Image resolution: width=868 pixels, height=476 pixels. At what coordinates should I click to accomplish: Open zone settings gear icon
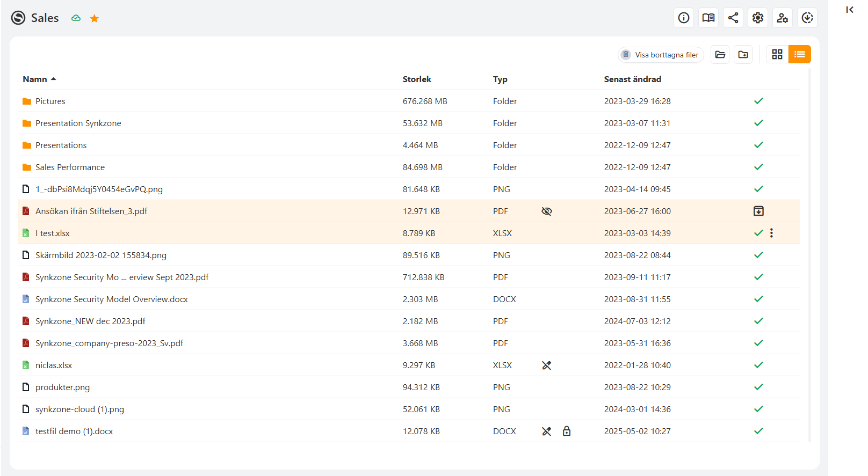(x=758, y=18)
